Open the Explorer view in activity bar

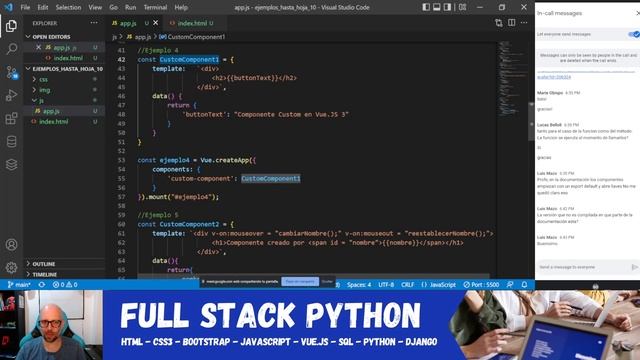click(11, 26)
